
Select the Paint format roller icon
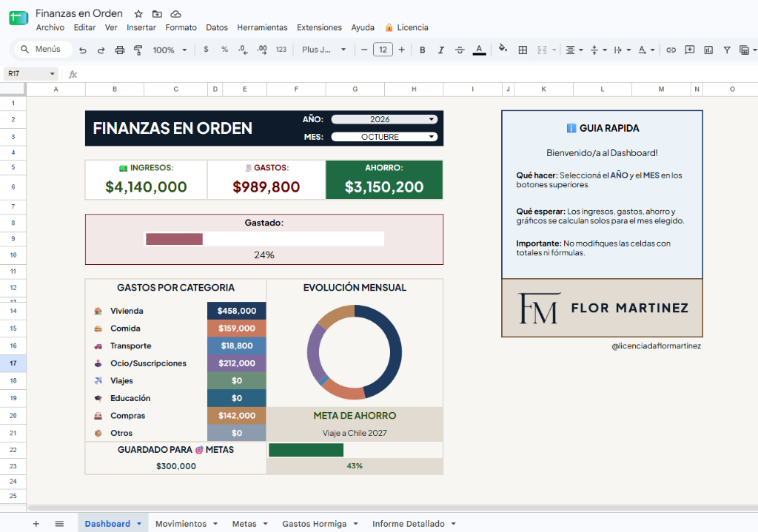138,50
